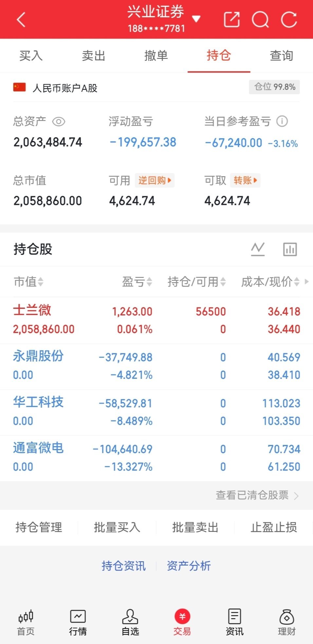The image size is (313, 644).
Task: Switch to the 卖出 tab
Action: click(x=94, y=56)
